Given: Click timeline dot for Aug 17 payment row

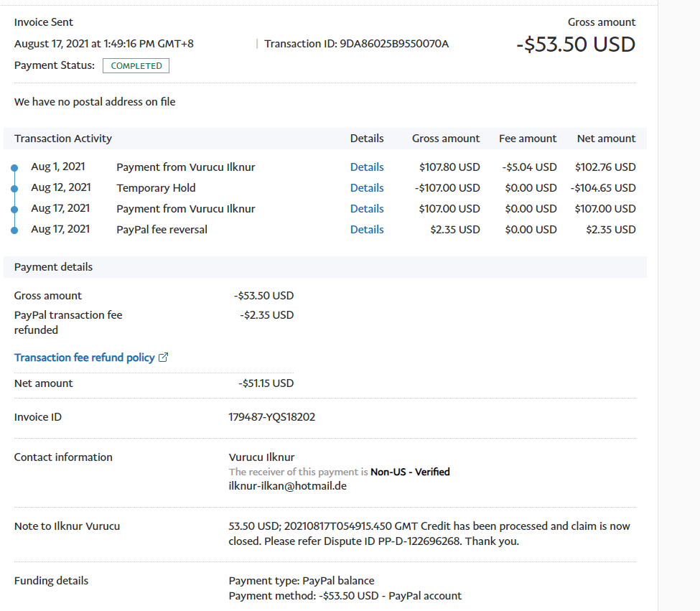Looking at the screenshot, I should coord(14,209).
